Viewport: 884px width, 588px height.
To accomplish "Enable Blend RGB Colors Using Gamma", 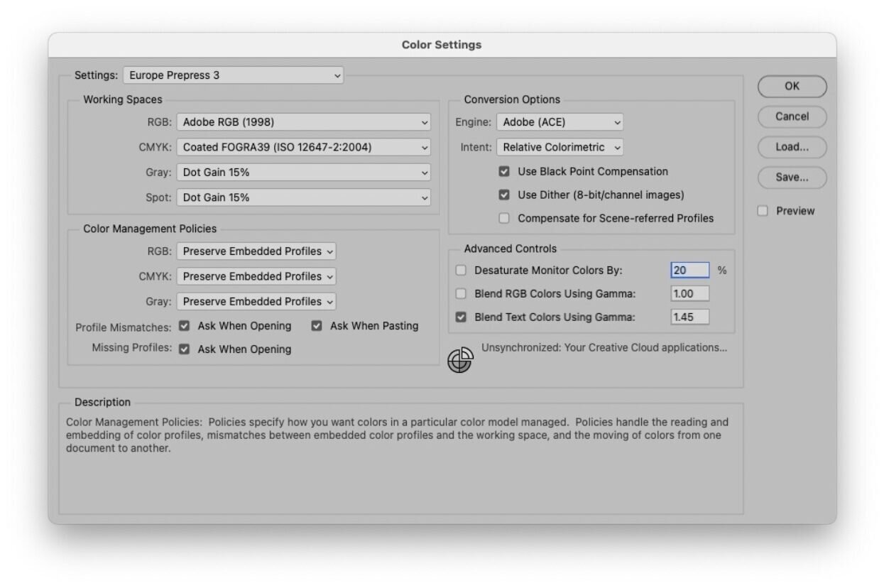I will (461, 294).
